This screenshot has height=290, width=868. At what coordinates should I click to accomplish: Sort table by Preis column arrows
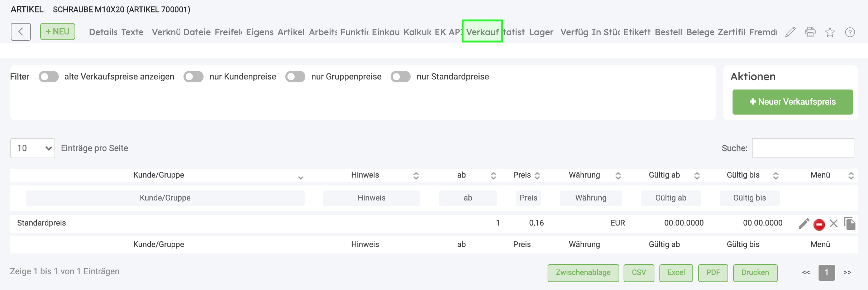point(537,175)
